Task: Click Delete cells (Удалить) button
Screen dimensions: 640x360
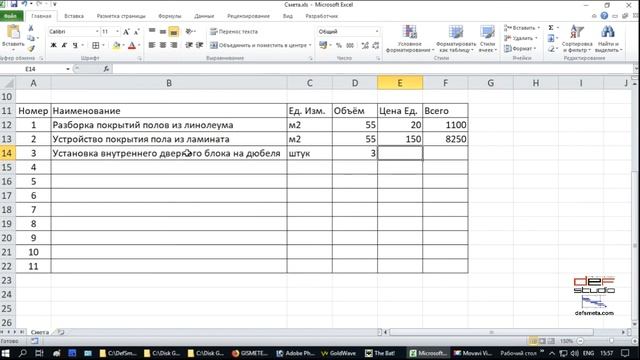Action: point(520,38)
